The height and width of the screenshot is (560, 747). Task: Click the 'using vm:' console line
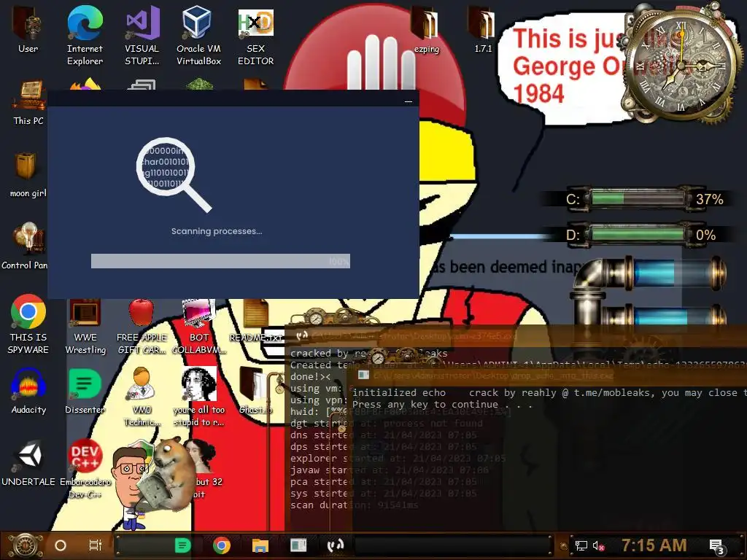click(317, 389)
